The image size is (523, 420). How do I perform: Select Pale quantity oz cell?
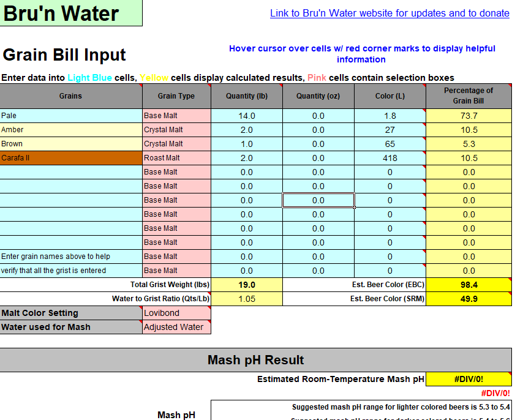(x=318, y=116)
